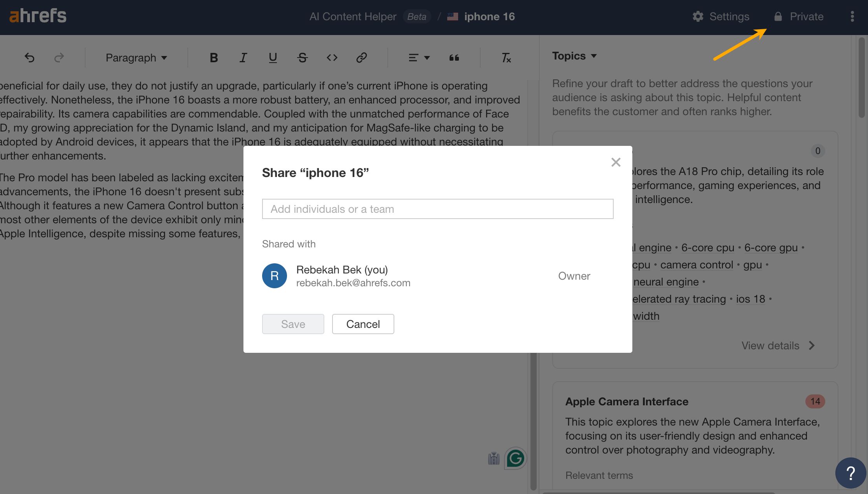
Task: Open the three-dot more options menu
Action: pos(852,16)
